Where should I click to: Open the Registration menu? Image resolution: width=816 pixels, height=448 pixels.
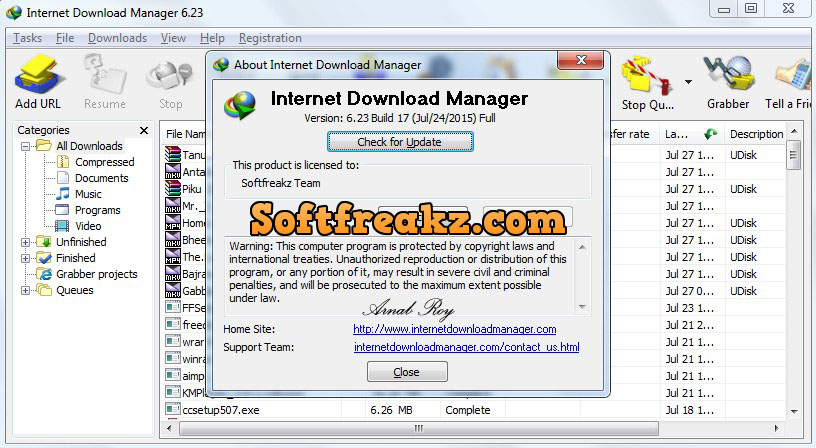[x=270, y=38]
